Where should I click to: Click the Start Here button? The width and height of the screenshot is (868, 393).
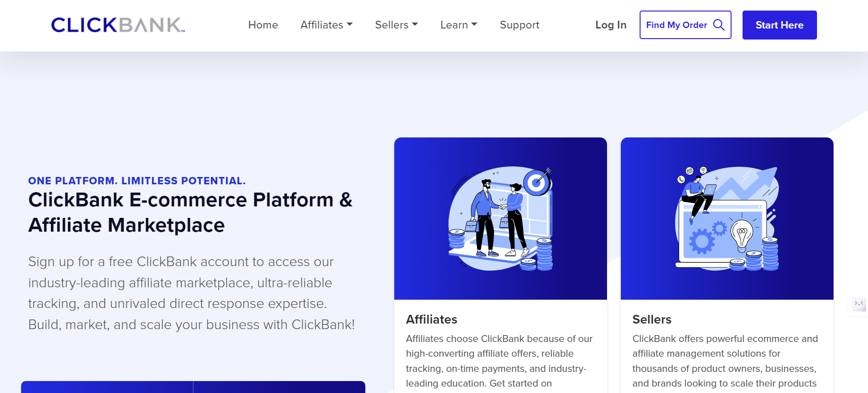point(779,25)
